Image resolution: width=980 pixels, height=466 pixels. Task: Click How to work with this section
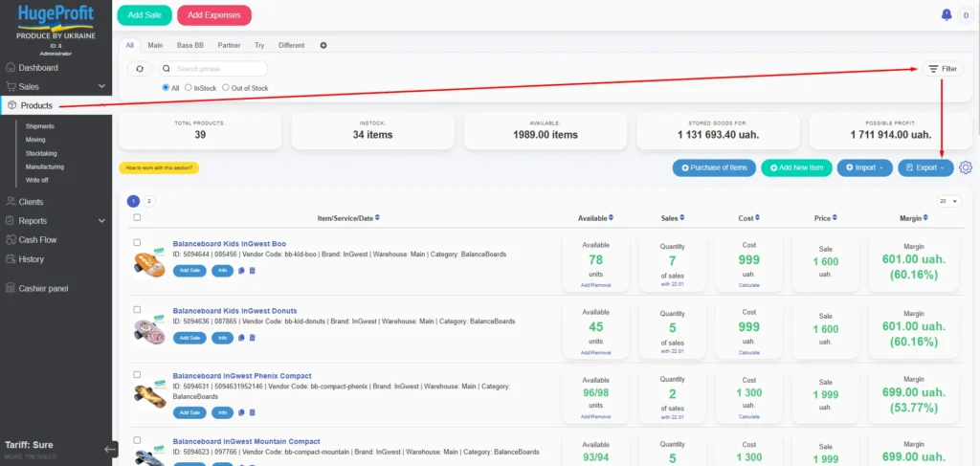point(159,167)
